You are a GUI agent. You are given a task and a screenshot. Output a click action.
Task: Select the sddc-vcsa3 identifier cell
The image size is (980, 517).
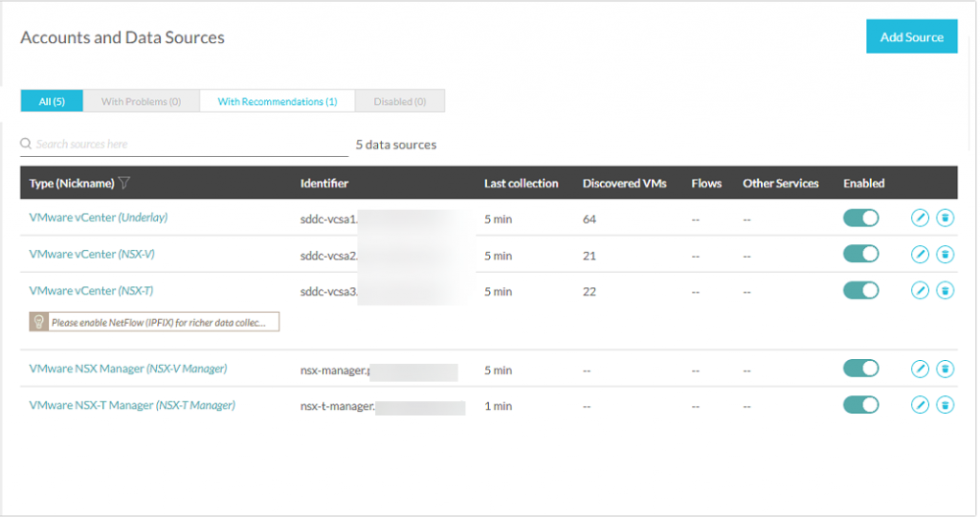[x=329, y=291]
